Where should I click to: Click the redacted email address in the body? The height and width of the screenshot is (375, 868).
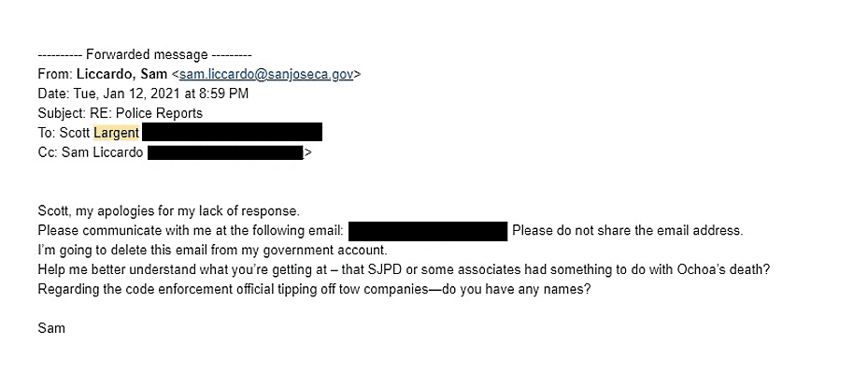428,231
